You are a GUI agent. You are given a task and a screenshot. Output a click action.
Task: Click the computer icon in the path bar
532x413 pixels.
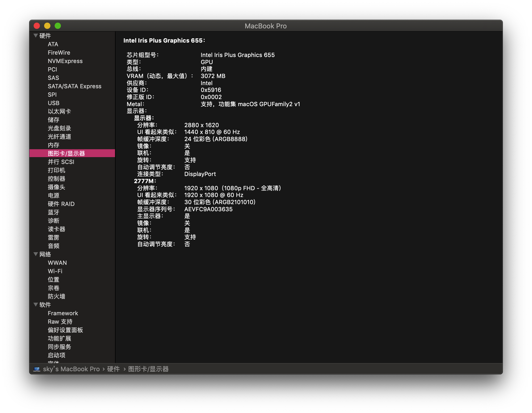click(x=37, y=369)
